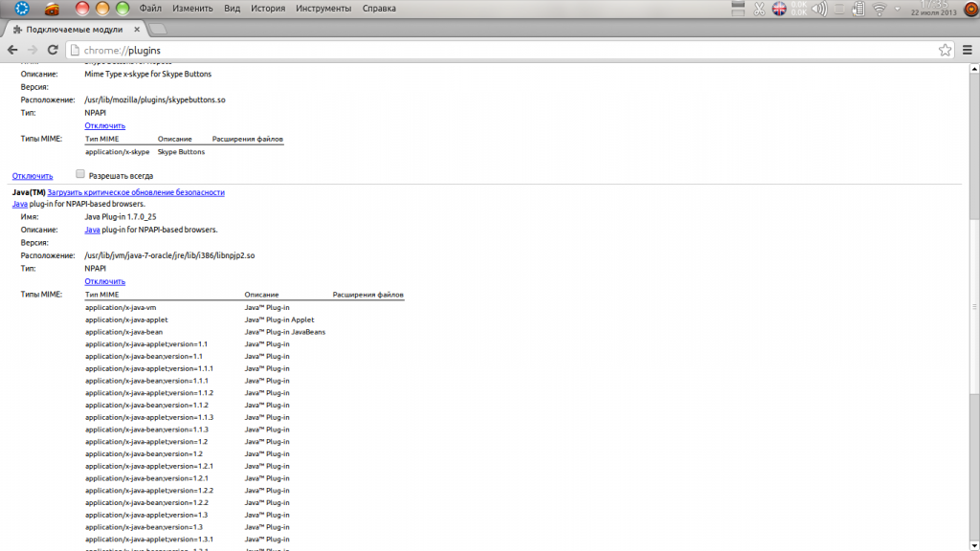This screenshot has height=551, width=980.
Task: Click application/x-java-applet;version=1.1.3 row
Action: [149, 417]
